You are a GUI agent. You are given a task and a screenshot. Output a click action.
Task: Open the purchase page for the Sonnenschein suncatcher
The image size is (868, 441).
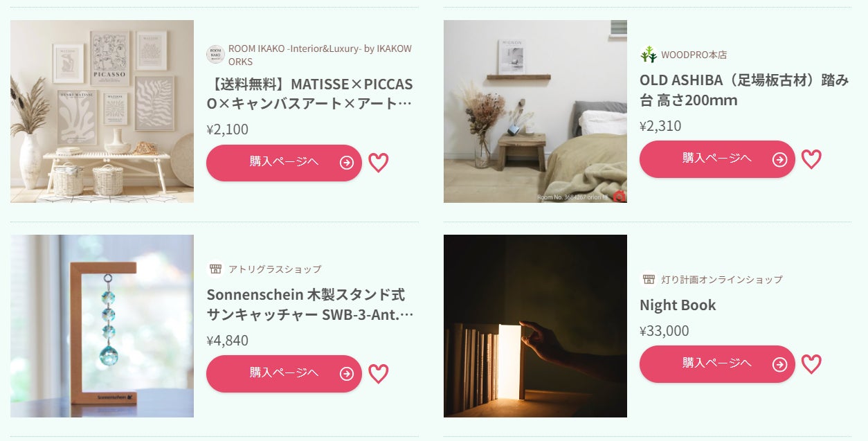pos(284,374)
